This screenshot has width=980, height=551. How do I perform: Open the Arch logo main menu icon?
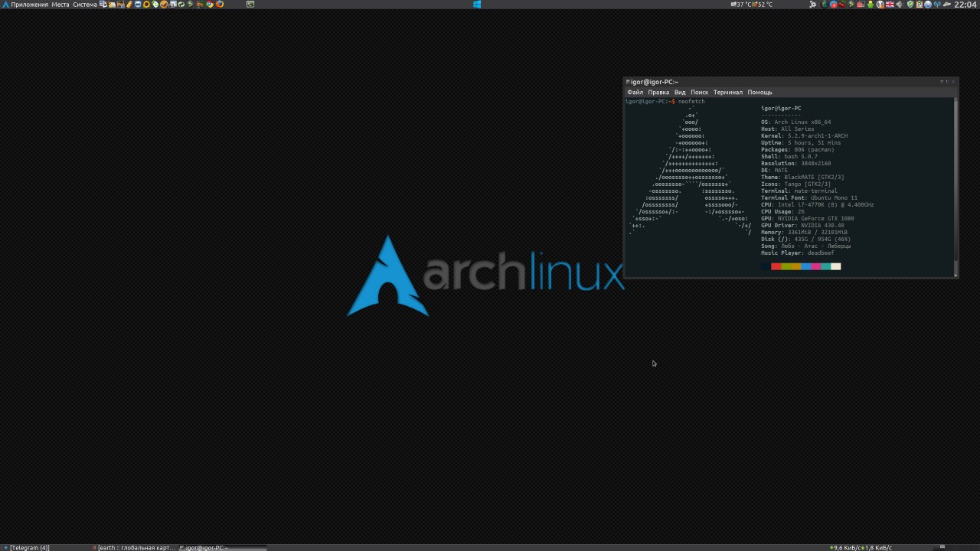click(5, 4)
